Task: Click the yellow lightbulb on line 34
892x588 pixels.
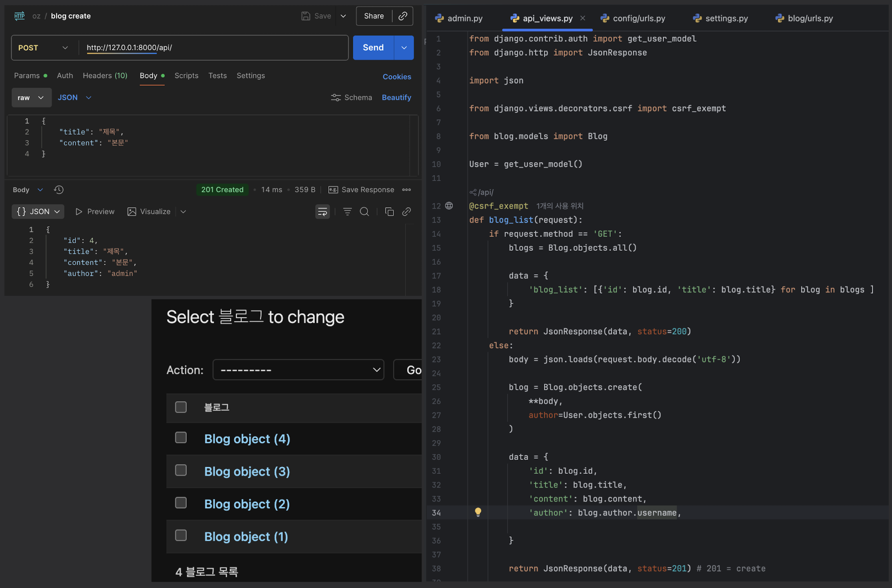Action: click(478, 512)
